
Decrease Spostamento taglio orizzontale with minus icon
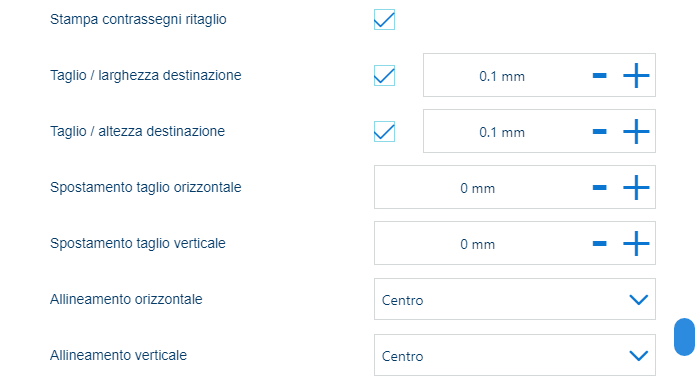tap(600, 188)
